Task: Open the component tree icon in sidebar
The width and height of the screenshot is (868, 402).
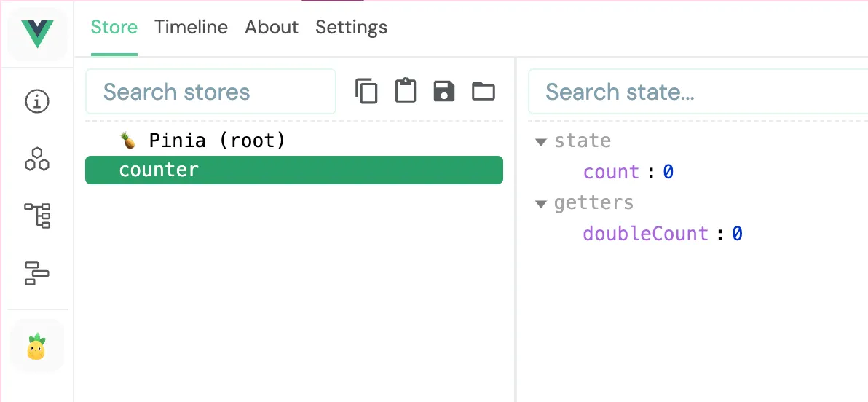Action: (37, 216)
